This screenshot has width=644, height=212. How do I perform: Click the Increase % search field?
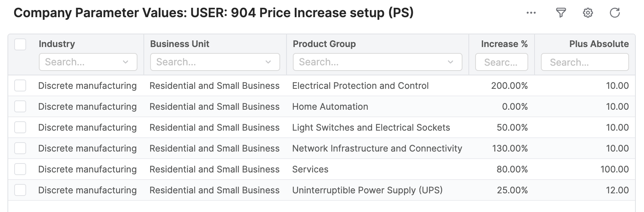[501, 62]
